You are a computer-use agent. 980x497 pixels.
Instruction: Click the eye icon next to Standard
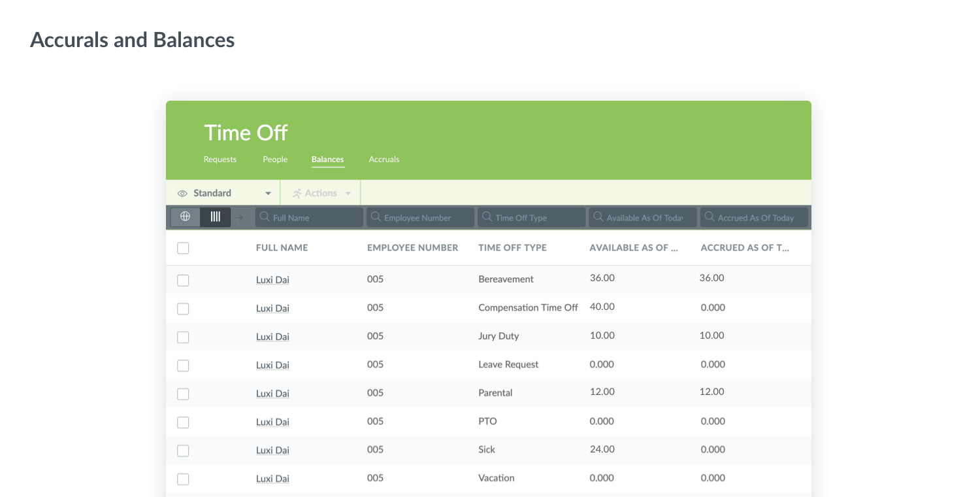click(x=182, y=194)
